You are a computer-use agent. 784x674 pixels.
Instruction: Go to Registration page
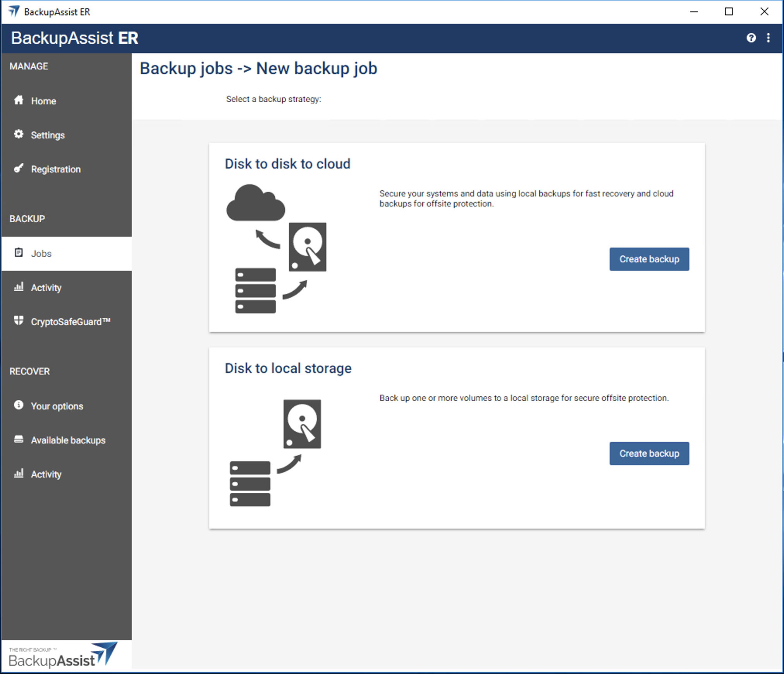[56, 169]
